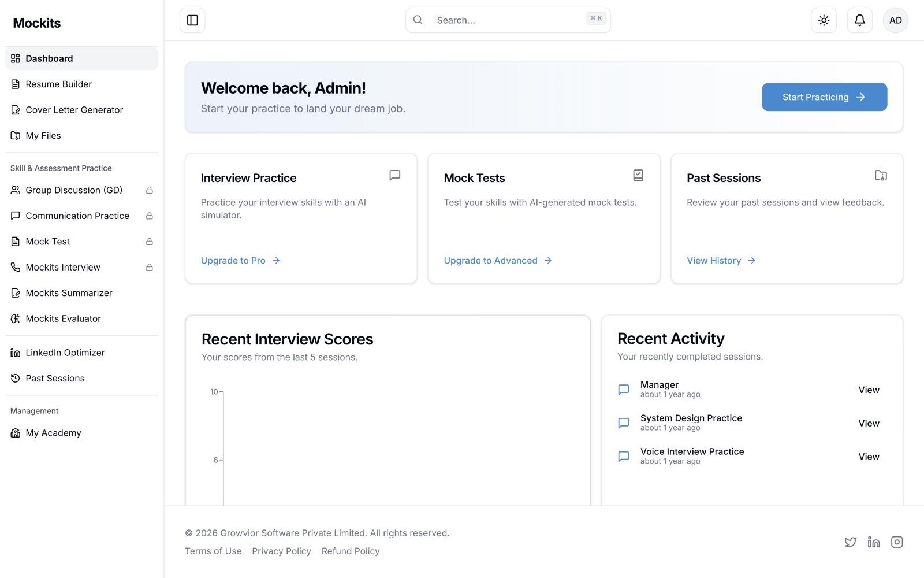Open the Privacy Policy link
This screenshot has height=578, width=924.
click(281, 551)
